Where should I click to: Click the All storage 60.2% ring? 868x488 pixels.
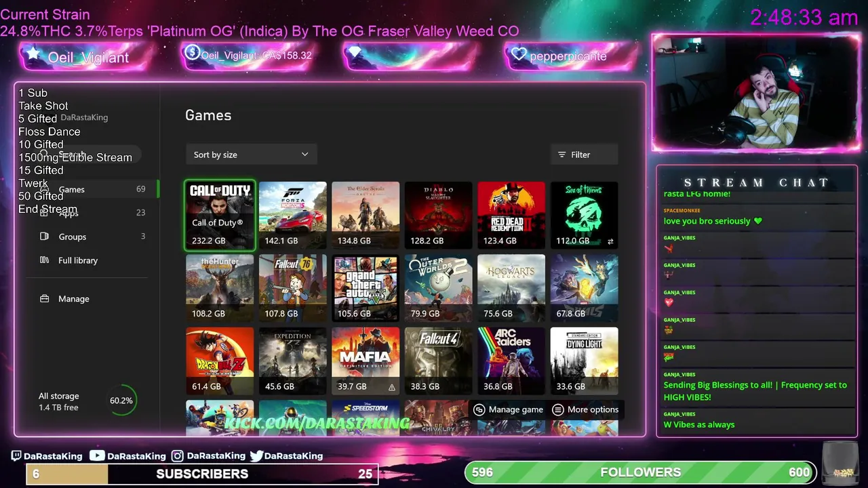(121, 401)
